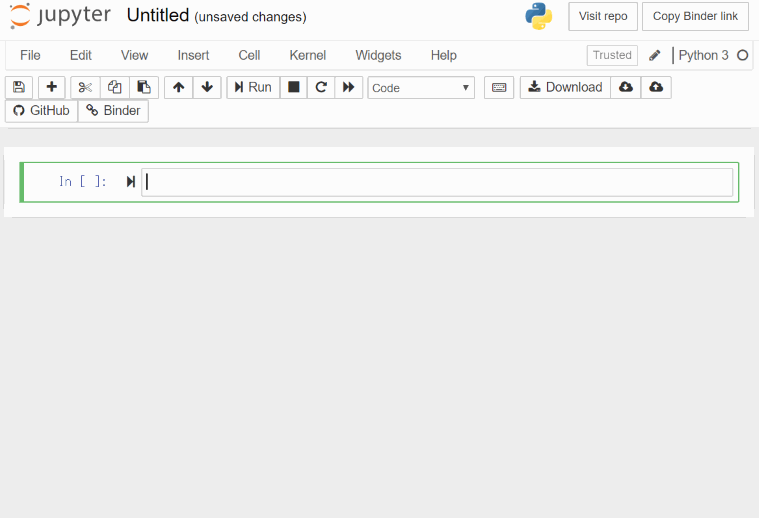759x518 pixels.
Task: Move the selected cell down
Action: [206, 87]
